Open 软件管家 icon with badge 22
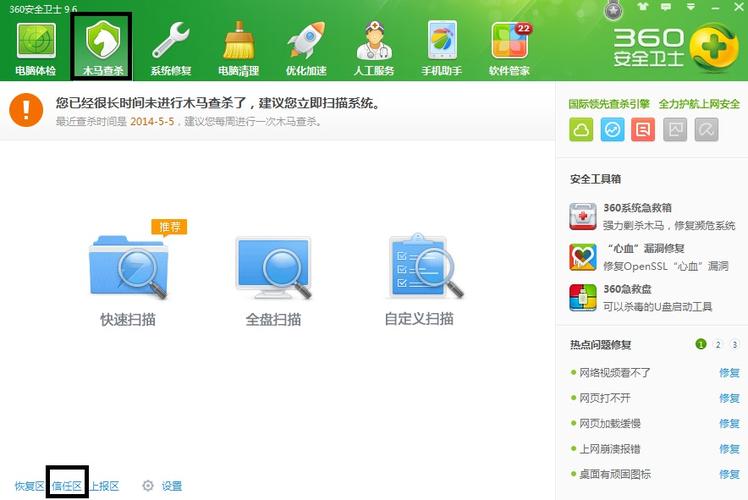Viewport: 748px width, 500px height. 510,40
